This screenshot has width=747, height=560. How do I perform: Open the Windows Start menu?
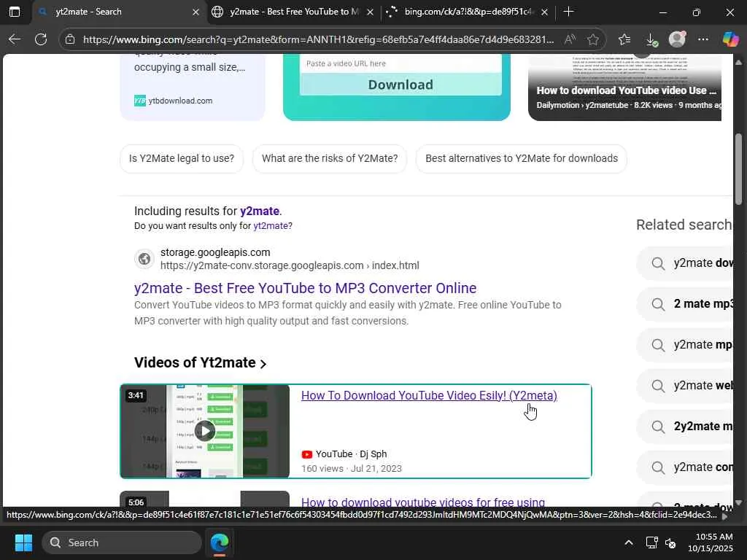[23, 542]
